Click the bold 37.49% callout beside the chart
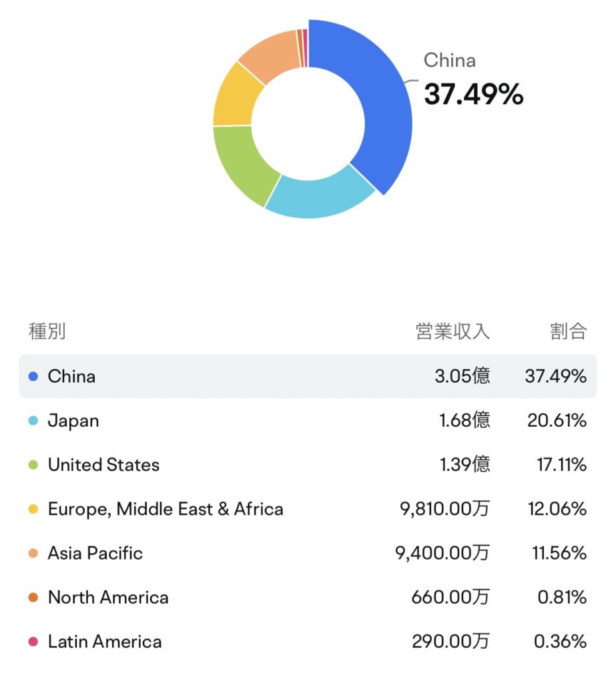This screenshot has height=683, width=616. point(474,95)
